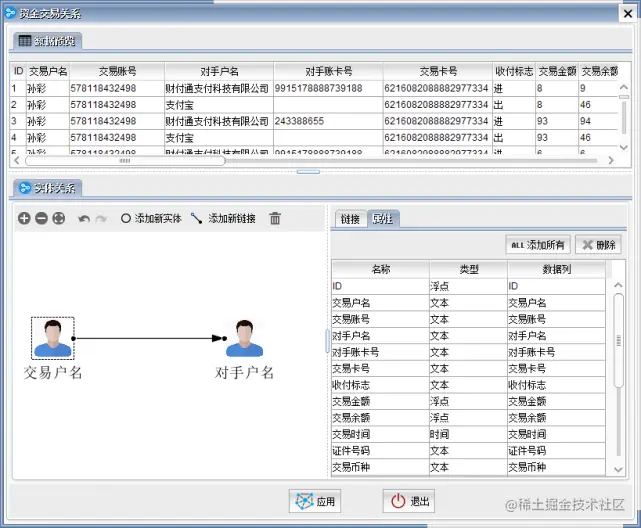The width and height of the screenshot is (641, 528).
Task: Click the 对手账卡号 column header
Action: (329, 72)
